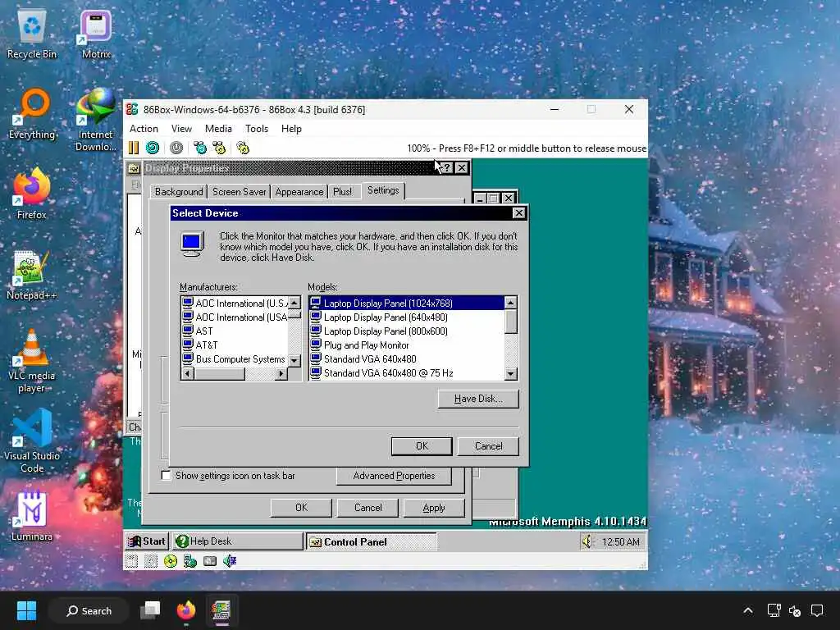
Task: Click Advanced Properties button
Action: [394, 475]
